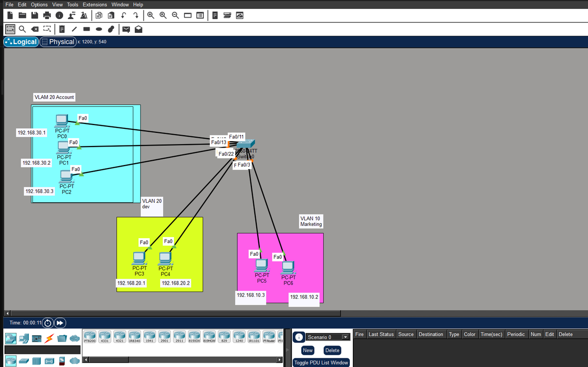
Task: Choose the Draw Freeform tool
Action: click(111, 29)
